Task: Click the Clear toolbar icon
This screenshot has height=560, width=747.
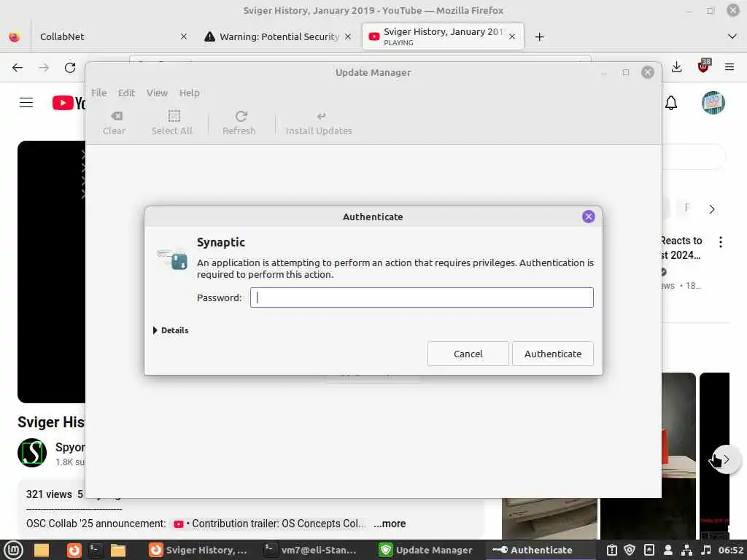Action: click(x=115, y=123)
